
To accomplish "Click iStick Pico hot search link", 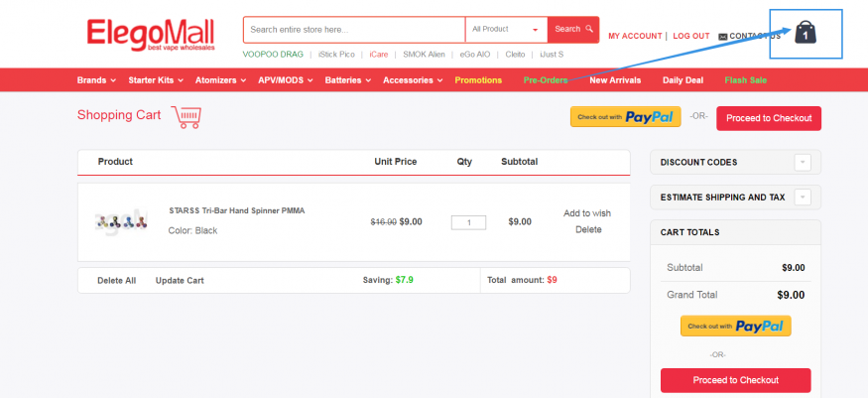I will [x=336, y=55].
